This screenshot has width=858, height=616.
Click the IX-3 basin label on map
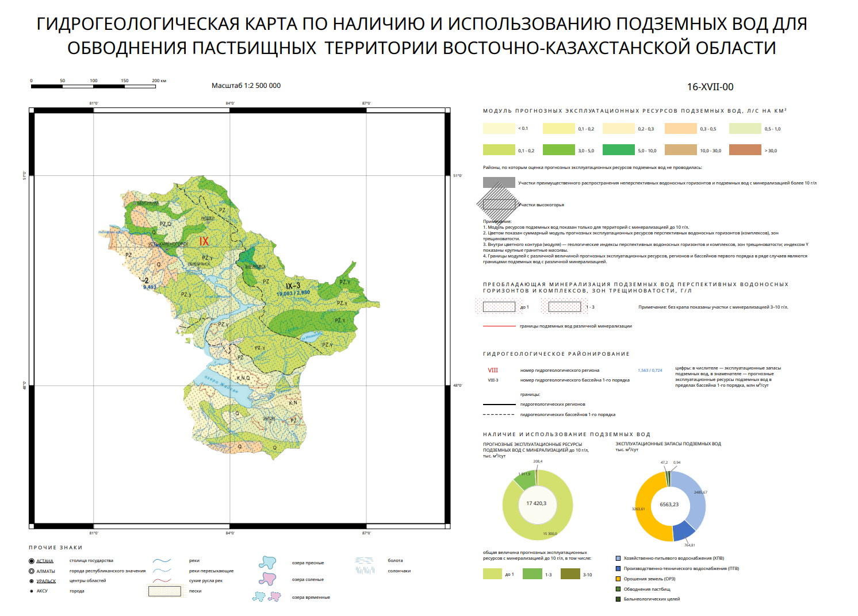(x=293, y=286)
